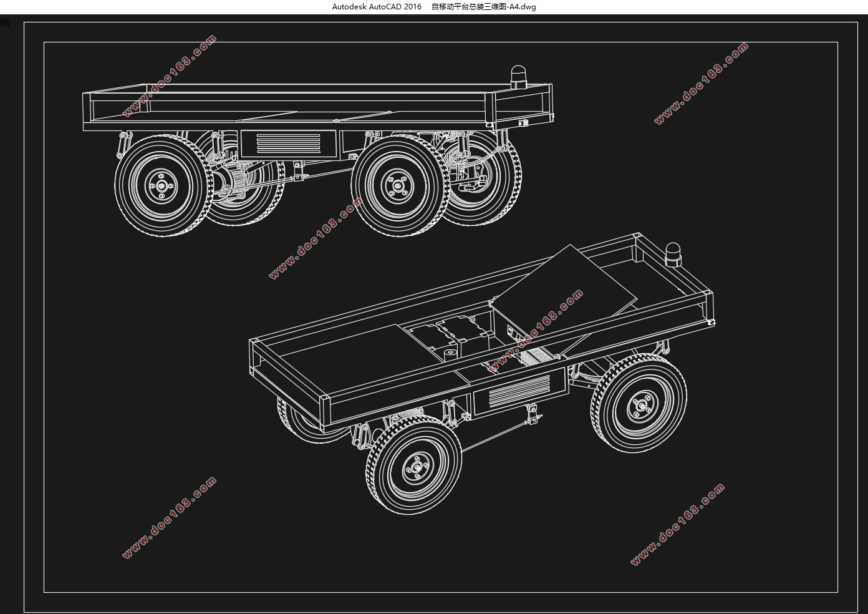Click the front-left wheel hub of closed-platform cart
Viewport: 868px width, 614px height.
(x=162, y=185)
